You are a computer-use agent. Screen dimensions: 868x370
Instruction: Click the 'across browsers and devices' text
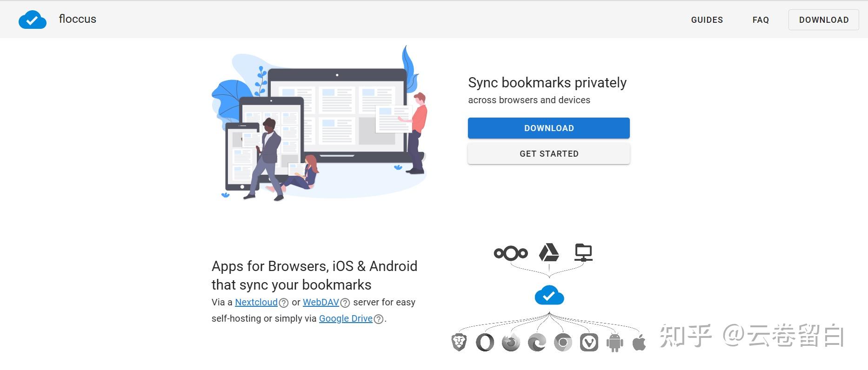point(529,100)
